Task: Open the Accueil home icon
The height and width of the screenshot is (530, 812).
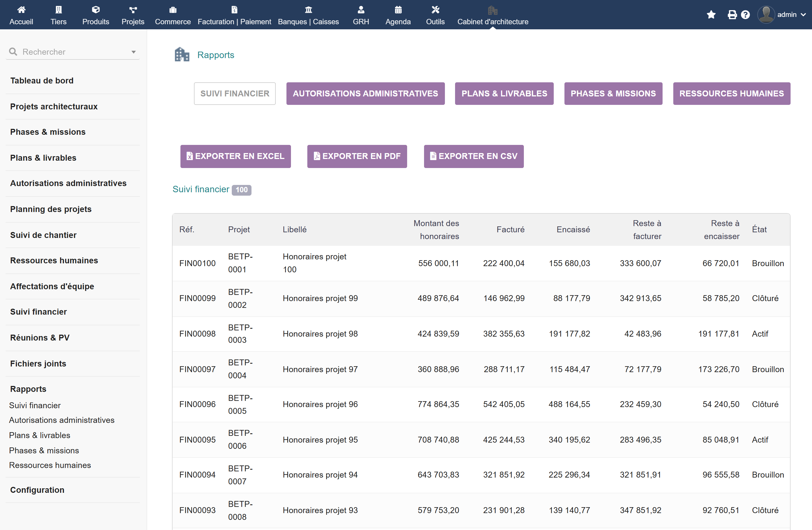Action: pos(21,10)
